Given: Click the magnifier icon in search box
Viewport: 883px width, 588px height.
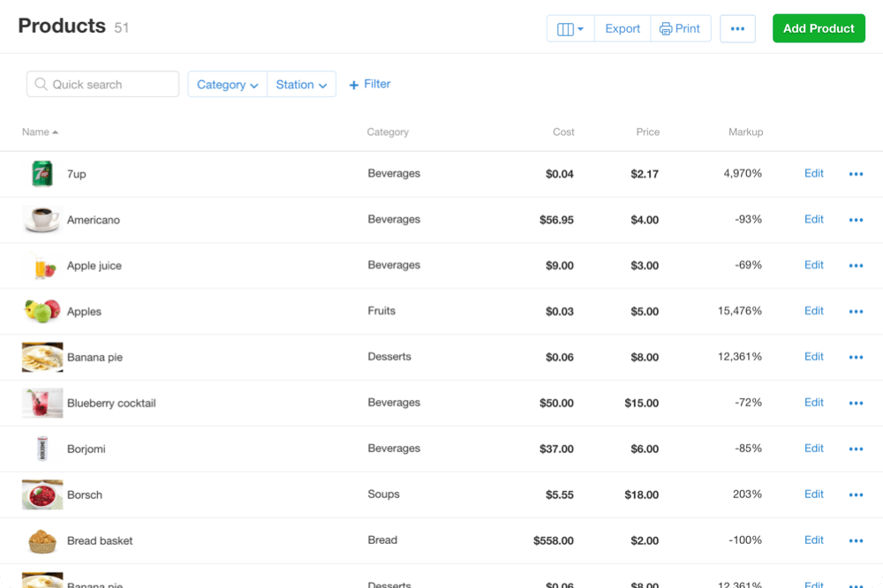Looking at the screenshot, I should (x=41, y=84).
